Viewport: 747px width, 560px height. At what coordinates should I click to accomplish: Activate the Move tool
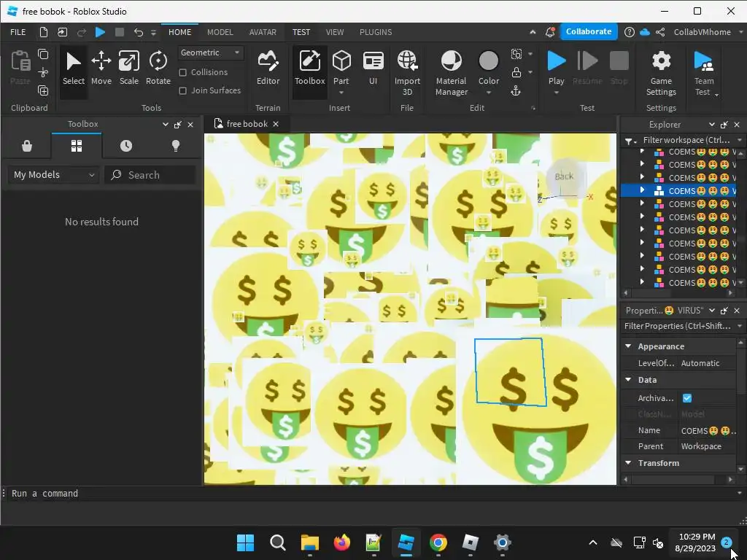[101, 69]
